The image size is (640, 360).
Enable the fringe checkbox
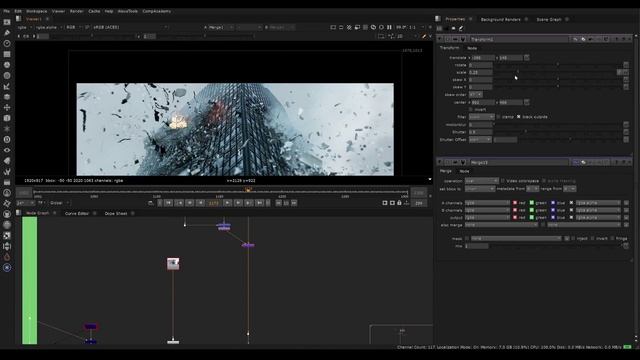click(x=612, y=238)
